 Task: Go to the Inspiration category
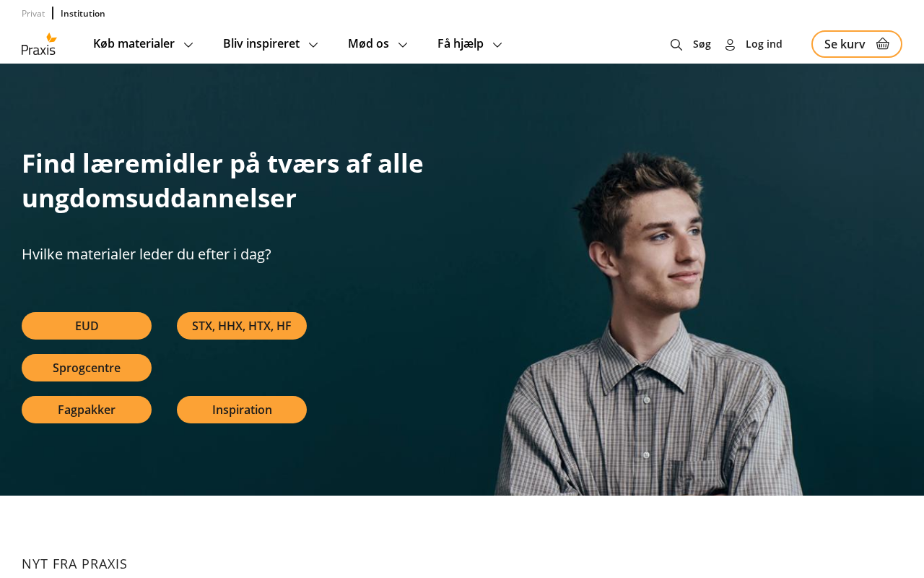pos(242,410)
